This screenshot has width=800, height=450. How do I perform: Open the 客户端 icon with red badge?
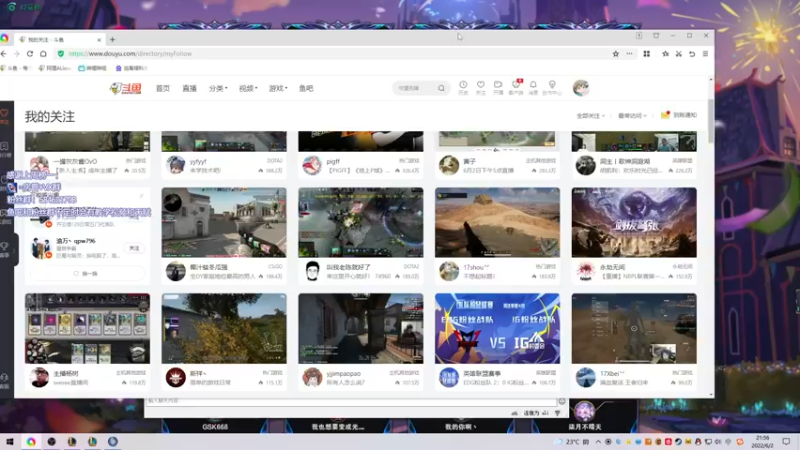(516, 87)
